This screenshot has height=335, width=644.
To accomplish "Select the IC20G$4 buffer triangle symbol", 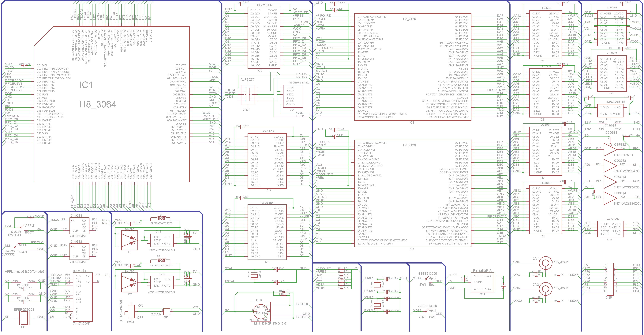I will [610, 198].
